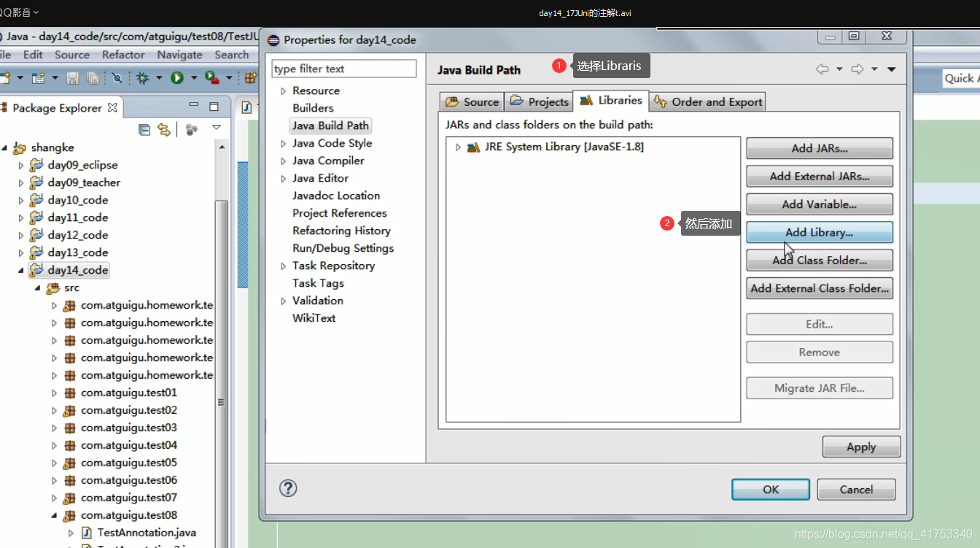Click the Skip All Breakpoints icon
980x548 pixels.
click(x=117, y=77)
